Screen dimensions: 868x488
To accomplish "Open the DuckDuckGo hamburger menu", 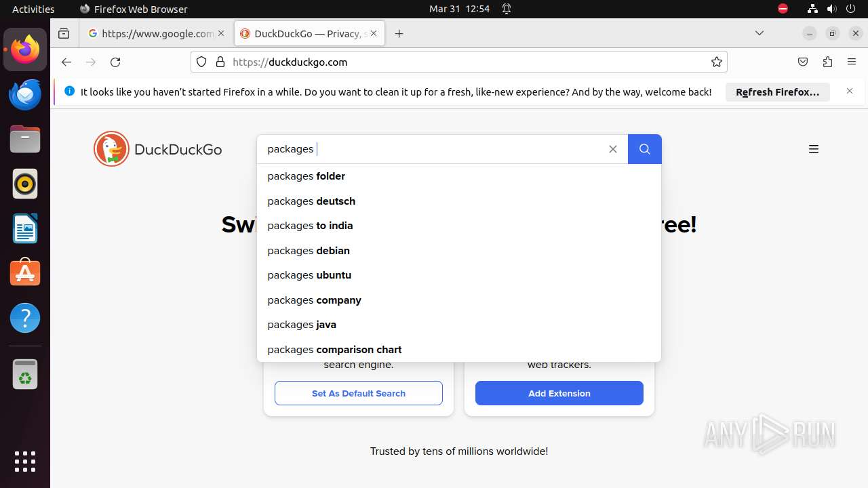I will 814,149.
